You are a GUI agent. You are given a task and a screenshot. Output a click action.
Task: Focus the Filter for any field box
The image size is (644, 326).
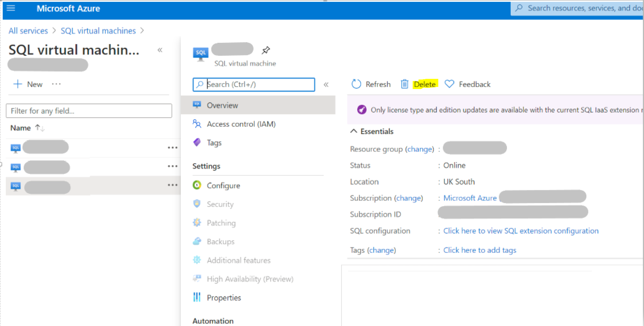click(89, 111)
